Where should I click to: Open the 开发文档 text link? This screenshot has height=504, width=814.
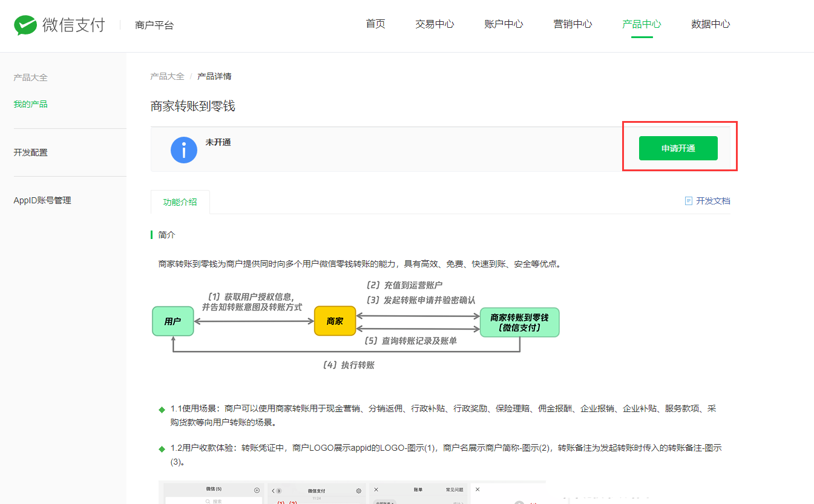713,201
